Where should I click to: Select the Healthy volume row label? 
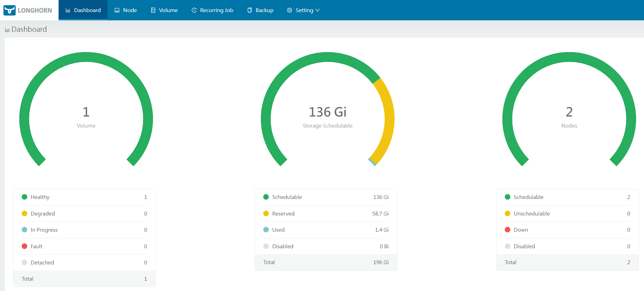40,197
